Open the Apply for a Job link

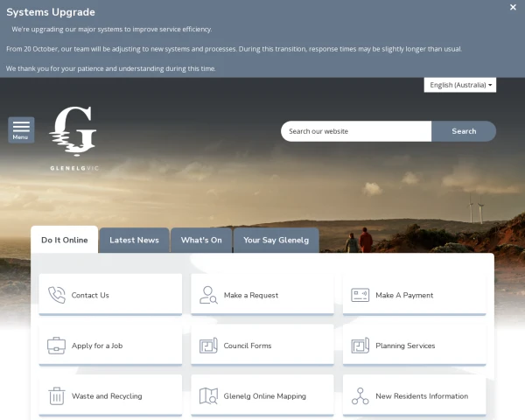coord(110,345)
